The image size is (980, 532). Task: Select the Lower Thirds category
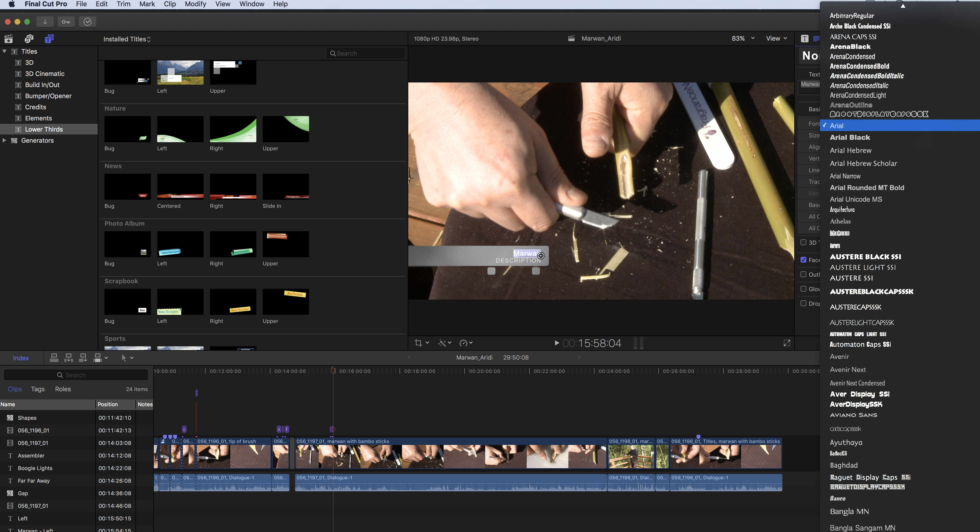[x=49, y=129]
